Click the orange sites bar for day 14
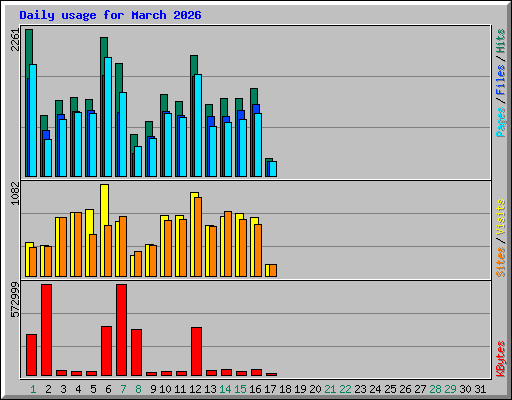 pyautogui.click(x=228, y=244)
